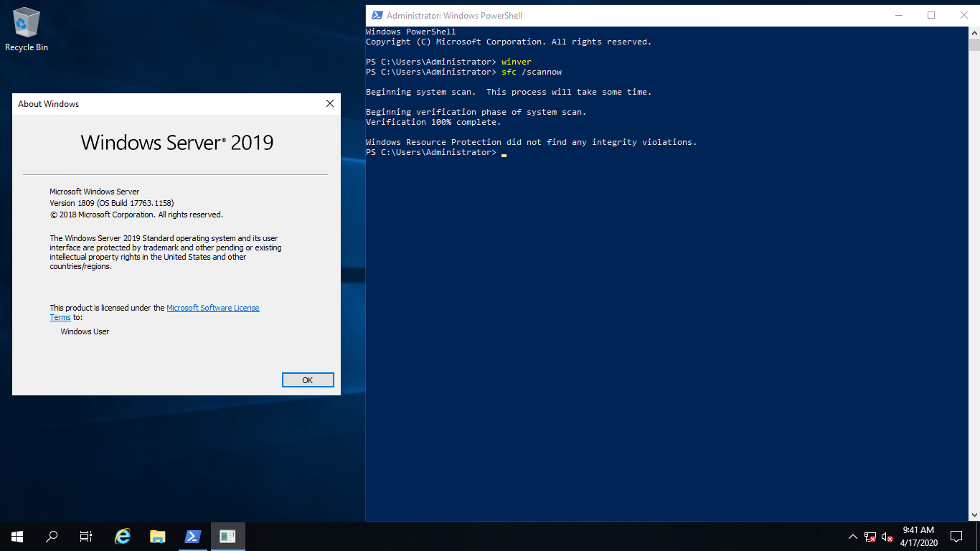
Task: Click 'Verification 100% complete.' line
Action: point(433,122)
